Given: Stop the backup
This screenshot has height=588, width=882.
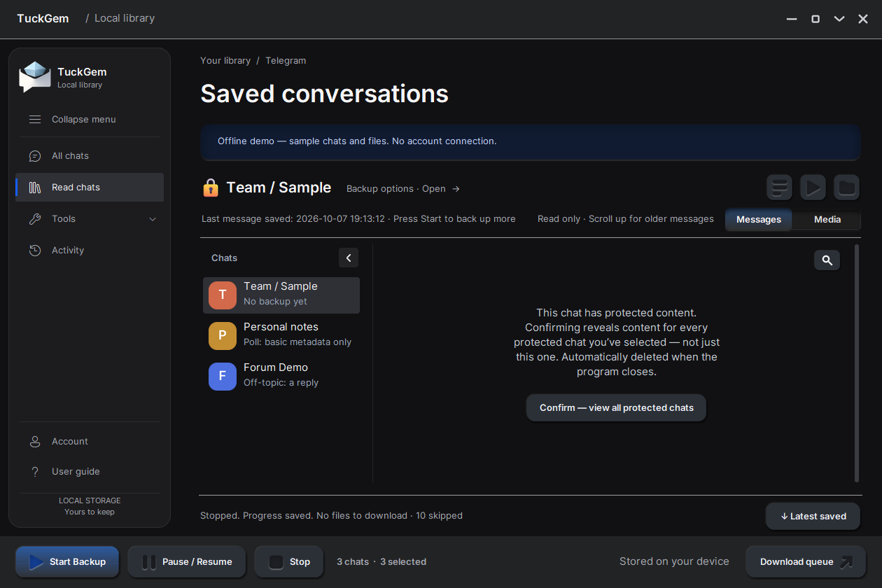Looking at the screenshot, I should (289, 562).
